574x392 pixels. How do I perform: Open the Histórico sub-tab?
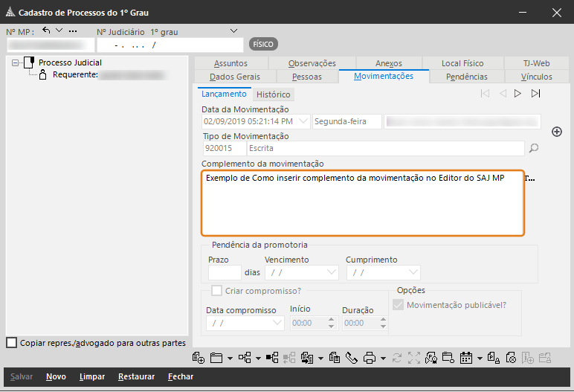coord(273,94)
